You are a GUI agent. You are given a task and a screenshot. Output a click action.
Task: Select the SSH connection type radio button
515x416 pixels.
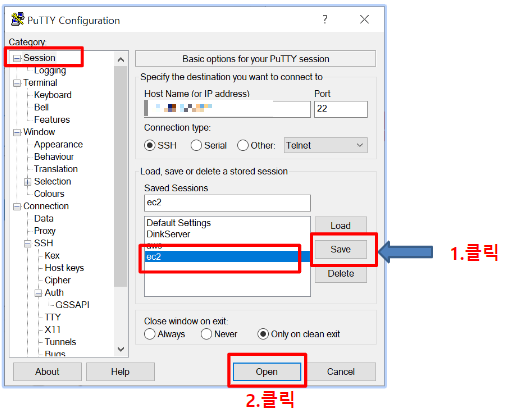(150, 145)
